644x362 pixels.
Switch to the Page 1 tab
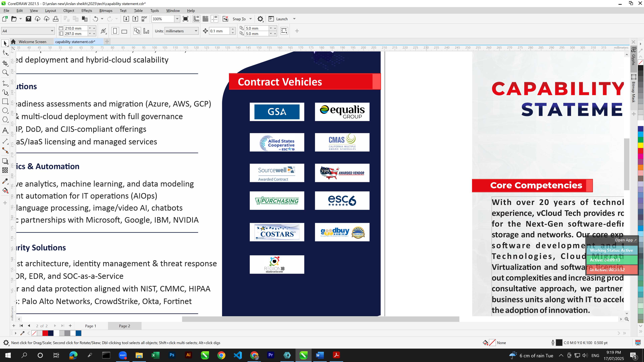(x=91, y=326)
